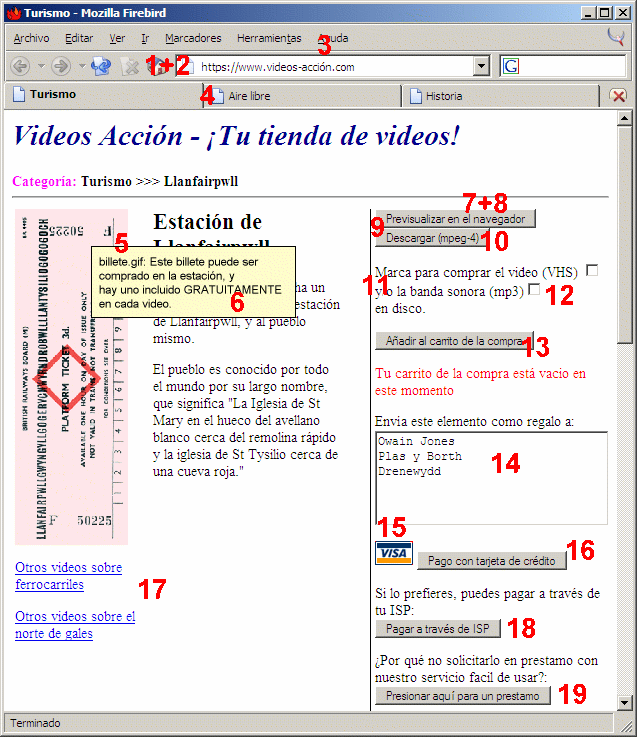The height and width of the screenshot is (737, 637).
Task: Go back with the Back arrow button
Action: click(21, 66)
